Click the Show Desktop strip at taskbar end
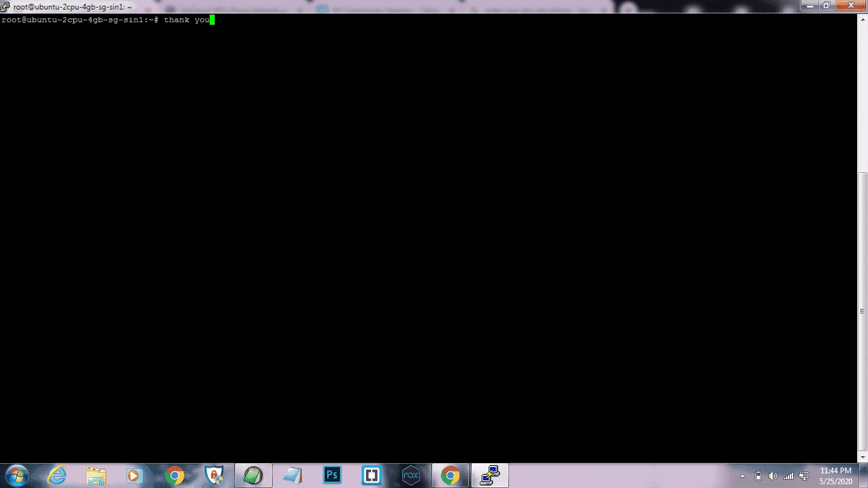This screenshot has width=868, height=488. pyautogui.click(x=864, y=475)
